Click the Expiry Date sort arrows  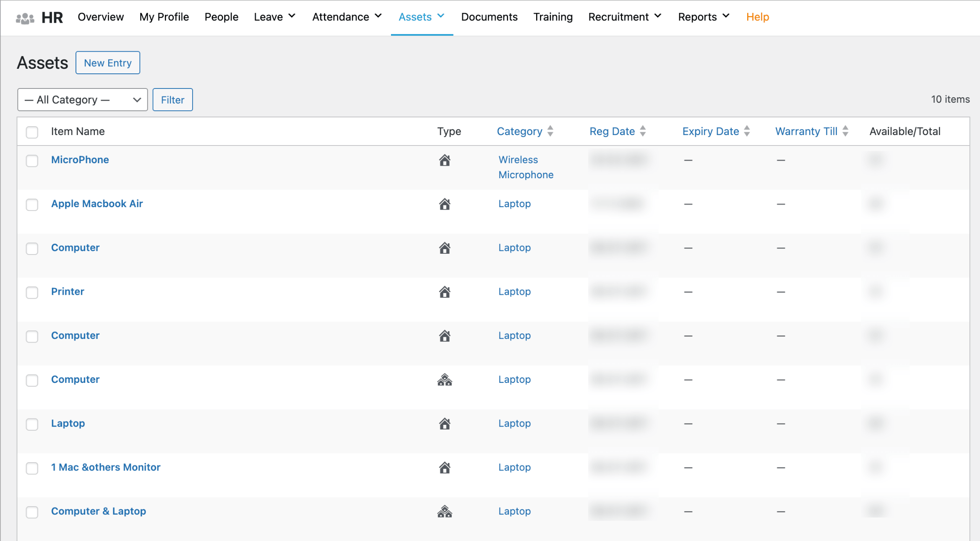pyautogui.click(x=747, y=131)
